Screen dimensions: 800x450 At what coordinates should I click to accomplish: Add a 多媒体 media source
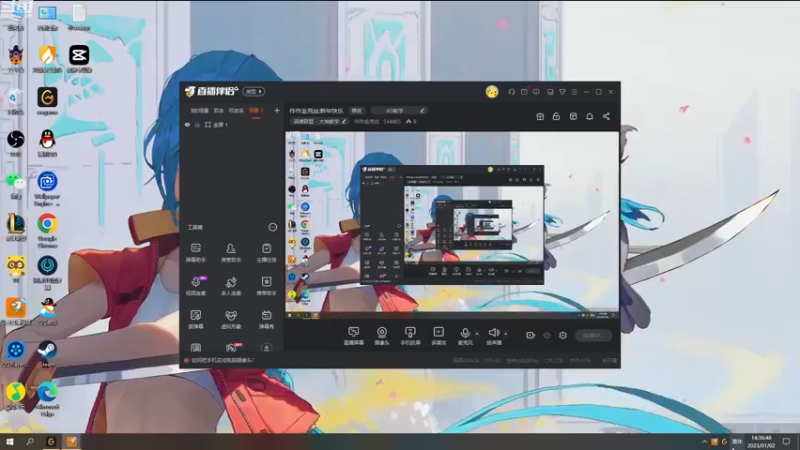point(438,336)
